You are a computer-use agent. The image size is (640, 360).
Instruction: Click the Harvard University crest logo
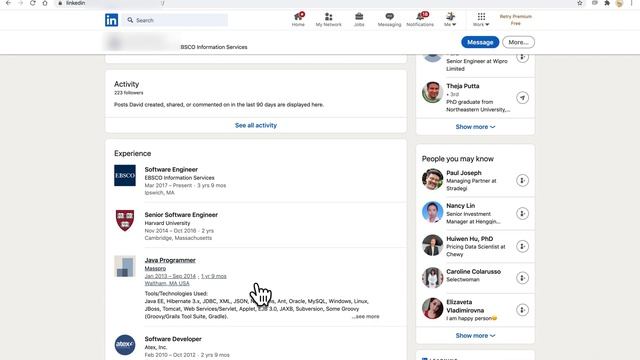[125, 221]
